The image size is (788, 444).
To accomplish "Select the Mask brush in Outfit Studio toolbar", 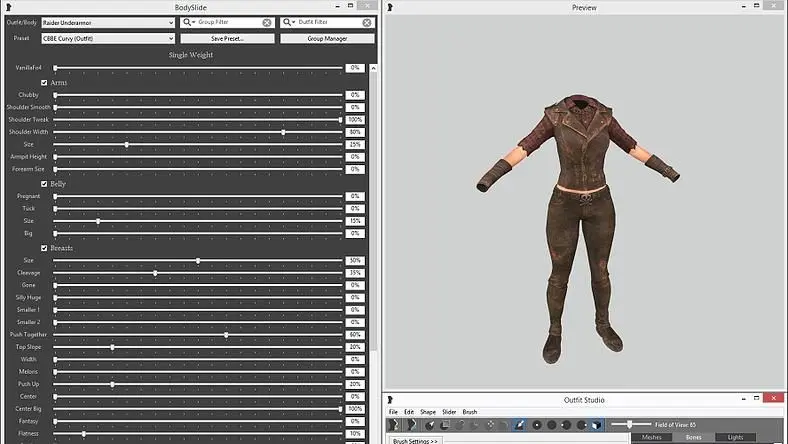I will point(445,425).
